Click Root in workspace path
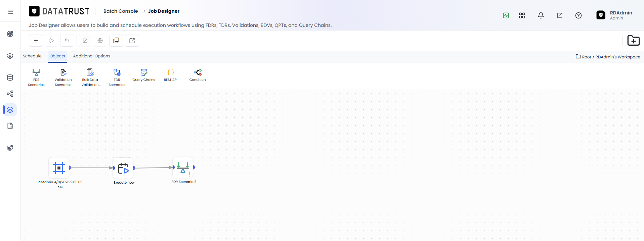 click(x=587, y=57)
